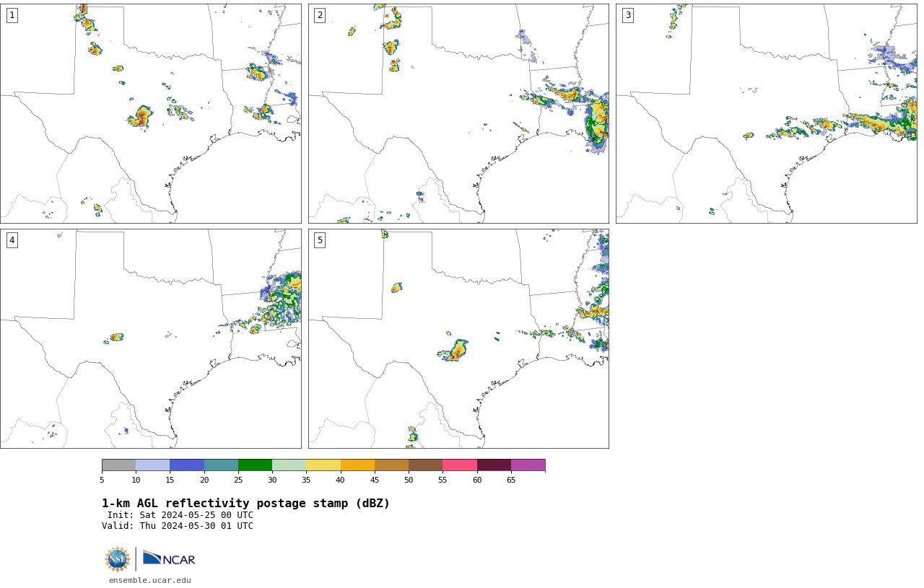Image resolution: width=924 pixels, height=588 pixels.
Task: Click the panel number 4 label
Action: pyautogui.click(x=12, y=240)
